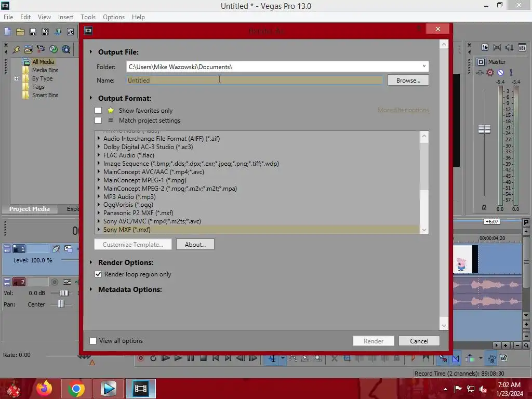Open the Folder path dropdown
Viewport: 532px width, 399px height.
(x=424, y=66)
